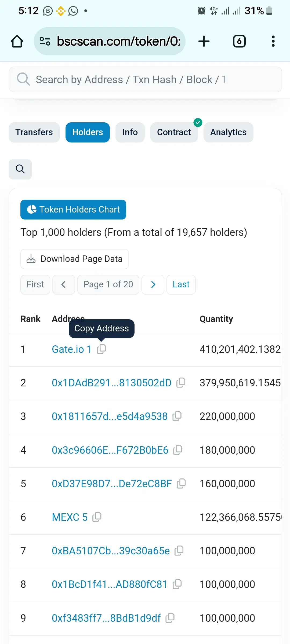Open the browser three-dot menu
Screen dimensions: 290x644
[x=273, y=41]
